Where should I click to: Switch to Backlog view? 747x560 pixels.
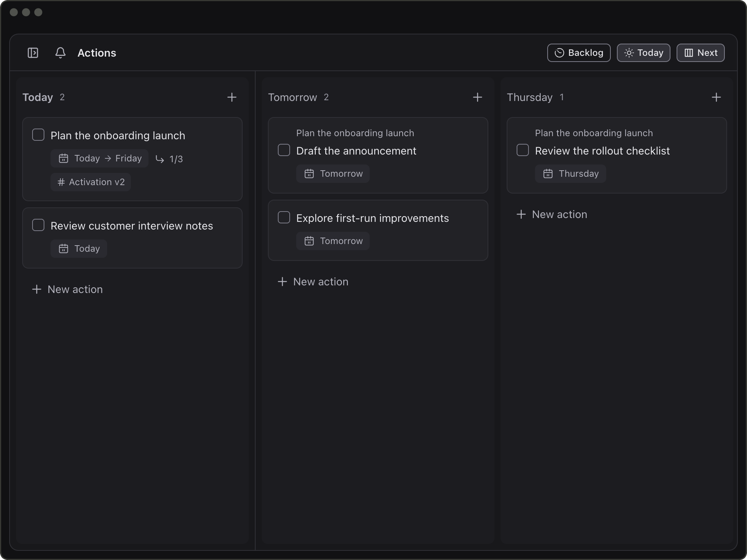pos(579,53)
